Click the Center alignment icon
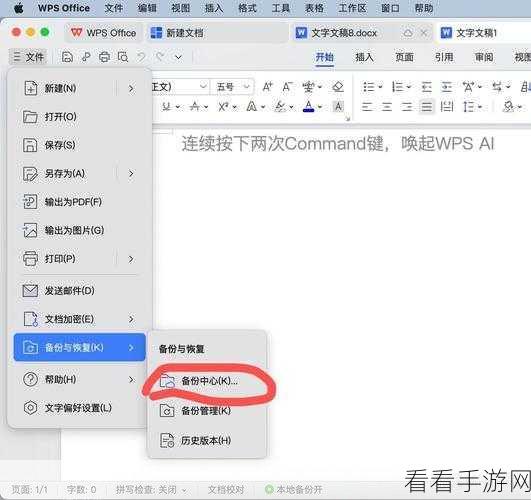Screen dimensions: 531x500 [387, 107]
